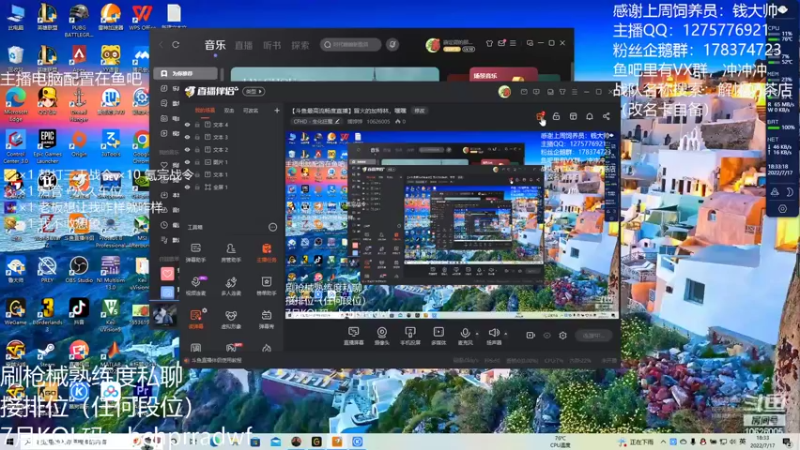
Task: Select the 摄像头 camera source
Action: point(382,336)
